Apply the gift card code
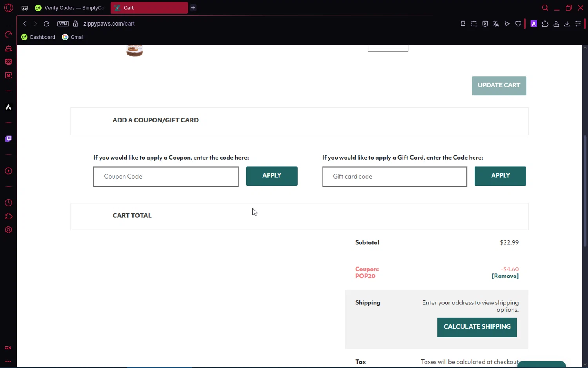This screenshot has height=368, width=588. coord(500,176)
